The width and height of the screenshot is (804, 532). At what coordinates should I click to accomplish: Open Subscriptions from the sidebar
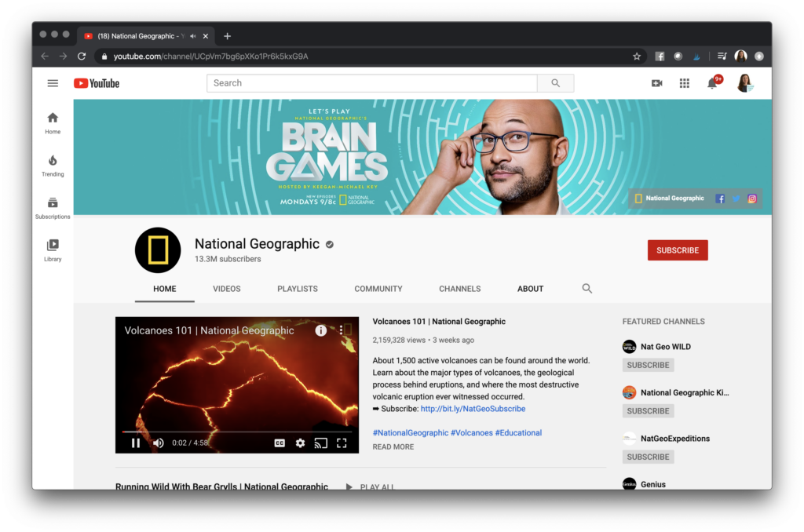point(52,206)
